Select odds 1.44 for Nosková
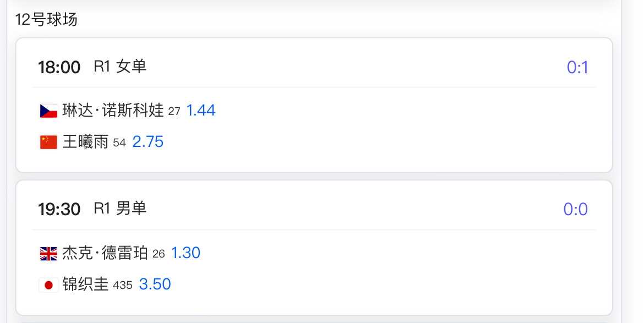This screenshot has width=644, height=323. pyautogui.click(x=201, y=111)
